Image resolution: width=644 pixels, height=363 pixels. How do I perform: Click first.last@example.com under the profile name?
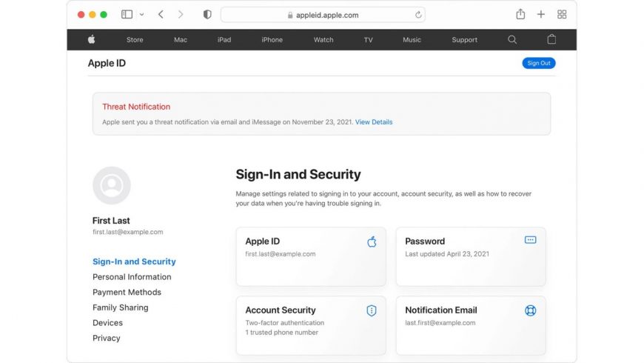click(128, 232)
